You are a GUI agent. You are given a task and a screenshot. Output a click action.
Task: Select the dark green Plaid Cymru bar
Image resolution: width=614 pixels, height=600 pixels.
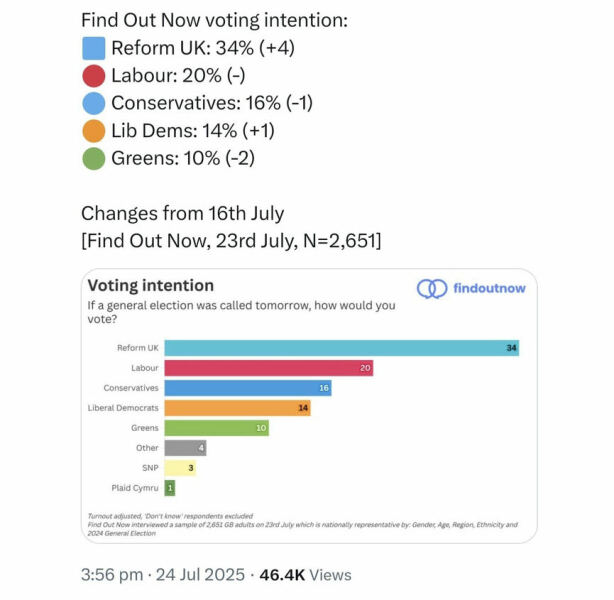170,488
